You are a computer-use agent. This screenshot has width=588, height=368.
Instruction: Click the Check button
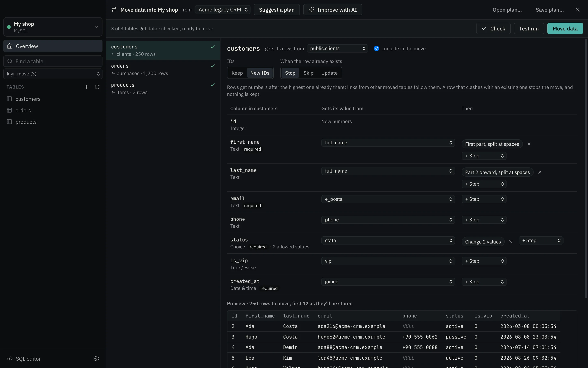click(x=493, y=28)
